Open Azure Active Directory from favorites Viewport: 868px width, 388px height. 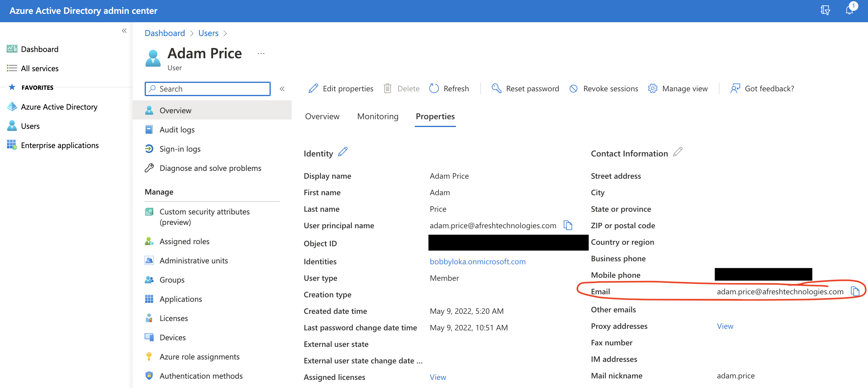[x=59, y=107]
